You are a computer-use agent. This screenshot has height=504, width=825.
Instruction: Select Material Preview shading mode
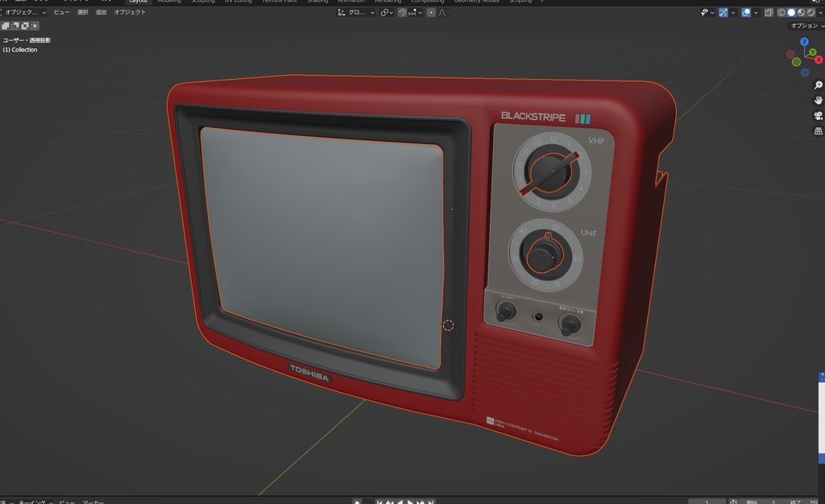coord(801,12)
